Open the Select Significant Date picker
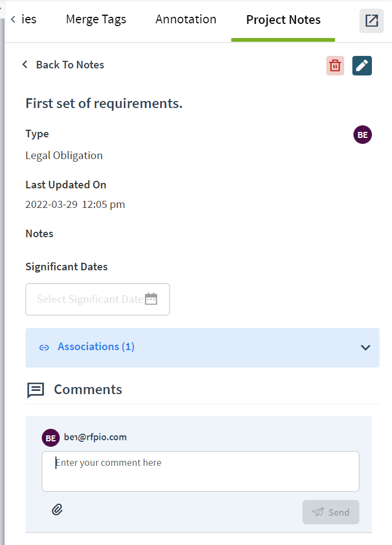 pos(98,299)
